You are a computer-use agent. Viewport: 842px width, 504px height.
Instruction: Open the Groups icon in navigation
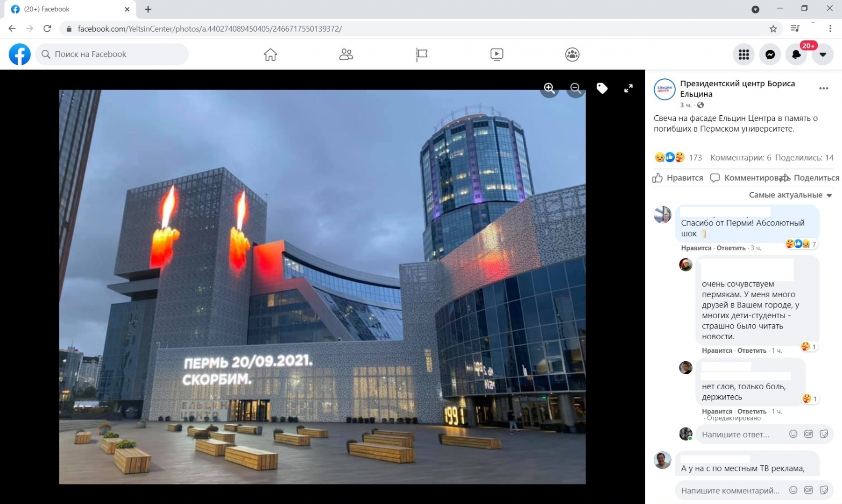pos(572,55)
